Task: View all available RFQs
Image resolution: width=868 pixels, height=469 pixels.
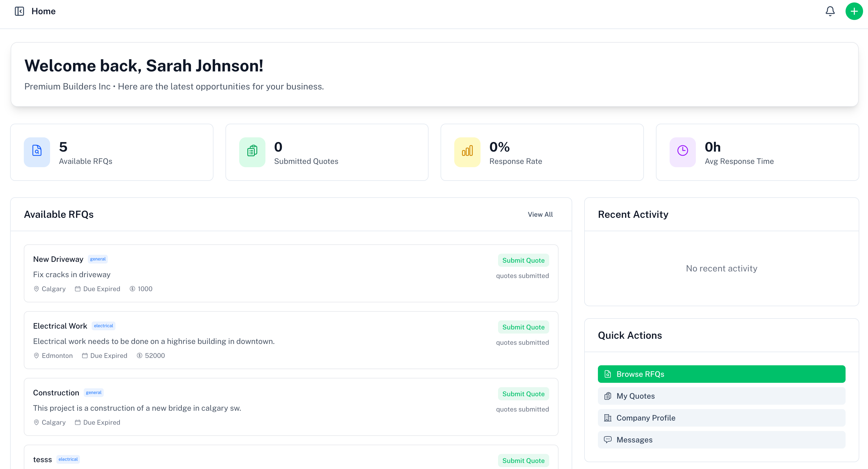Action: (x=540, y=214)
